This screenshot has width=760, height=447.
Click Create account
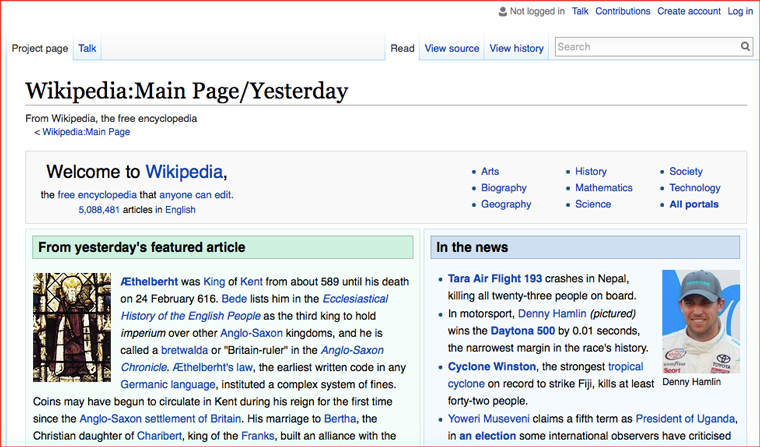pos(689,11)
